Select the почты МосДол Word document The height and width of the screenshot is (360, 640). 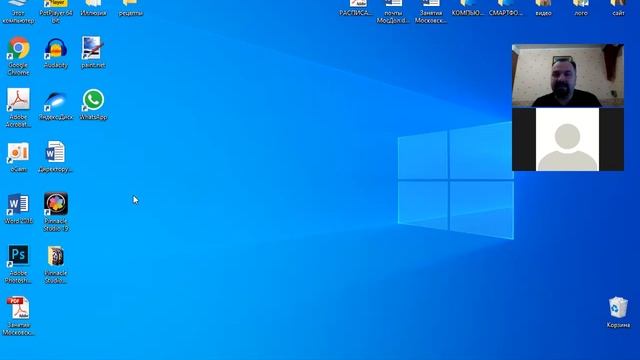coord(393,12)
